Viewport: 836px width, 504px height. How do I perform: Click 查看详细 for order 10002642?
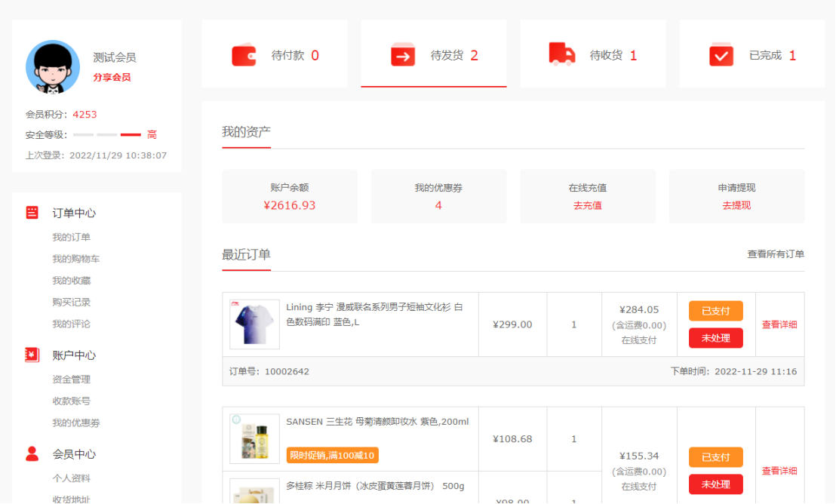(x=779, y=324)
